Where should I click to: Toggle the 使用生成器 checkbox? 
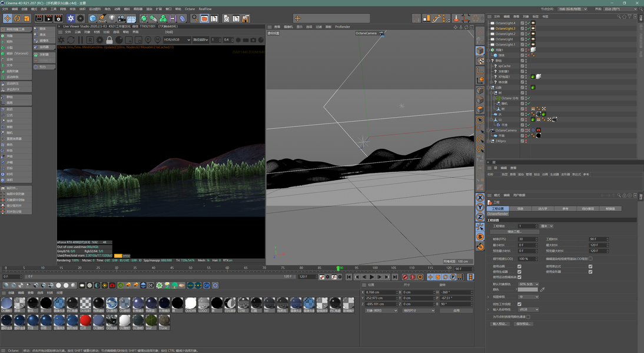(x=520, y=272)
